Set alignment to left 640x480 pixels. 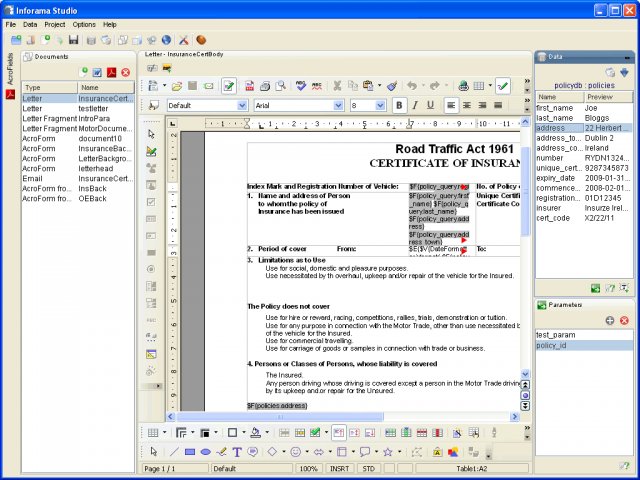click(451, 105)
